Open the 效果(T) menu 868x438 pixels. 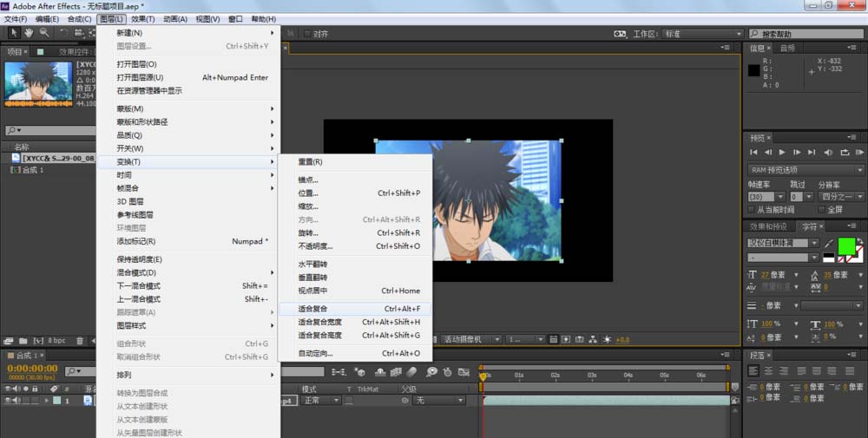coord(143,19)
